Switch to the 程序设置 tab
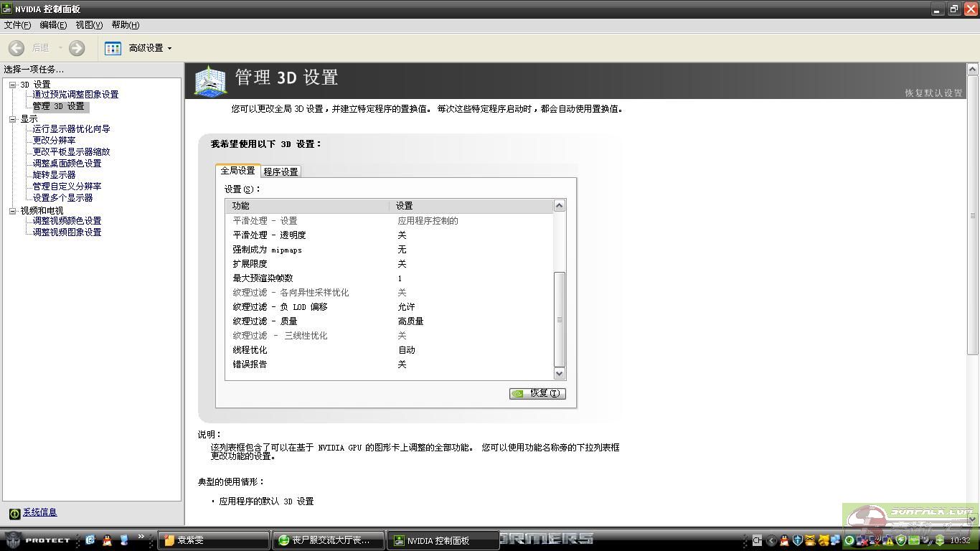The image size is (980, 551). tap(281, 171)
